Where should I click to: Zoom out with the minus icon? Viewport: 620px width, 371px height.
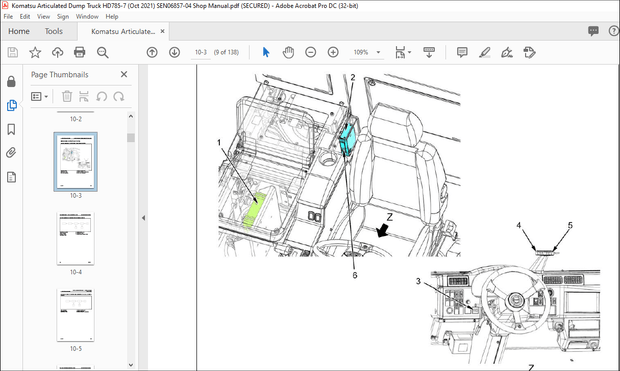click(311, 52)
